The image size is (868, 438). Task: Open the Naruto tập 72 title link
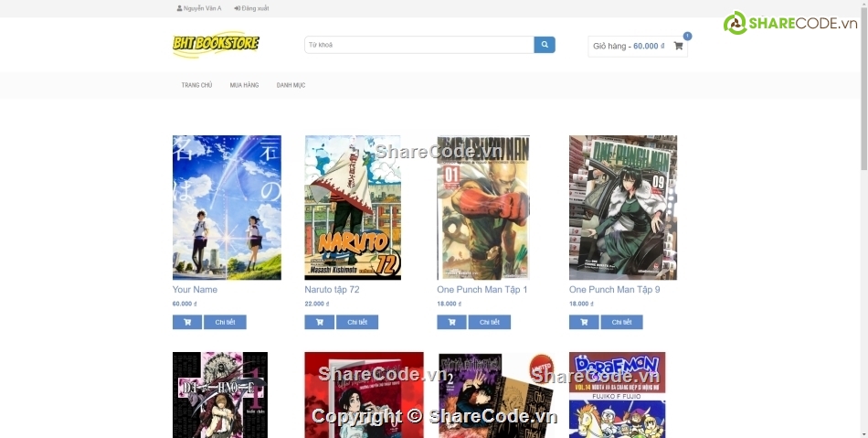[333, 290]
